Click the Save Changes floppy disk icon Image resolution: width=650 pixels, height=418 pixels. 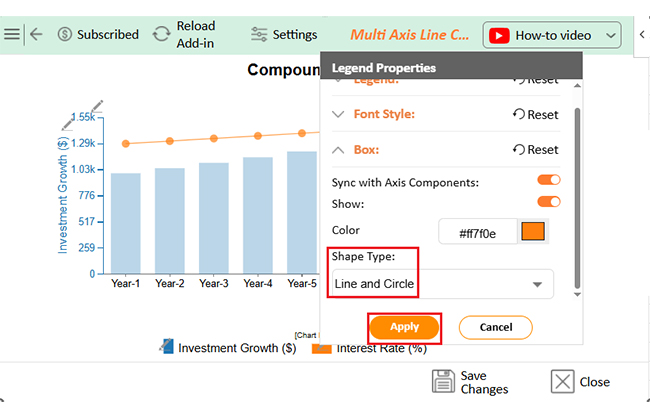[x=443, y=382]
